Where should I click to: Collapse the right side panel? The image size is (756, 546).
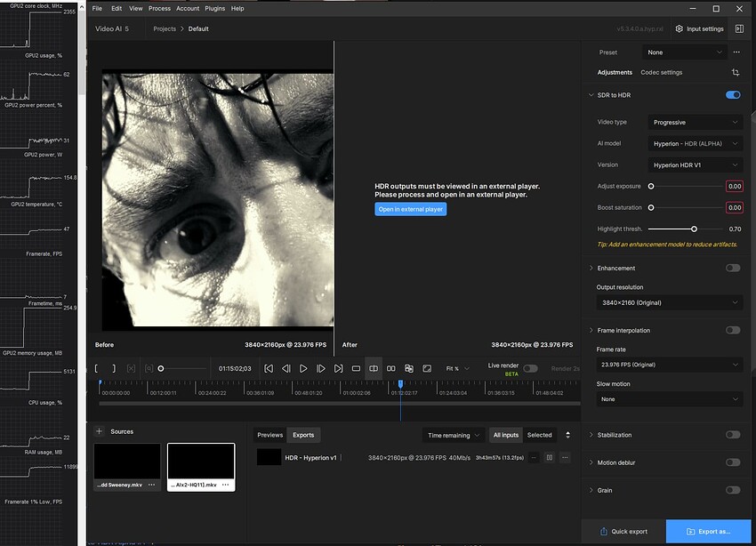pos(739,28)
